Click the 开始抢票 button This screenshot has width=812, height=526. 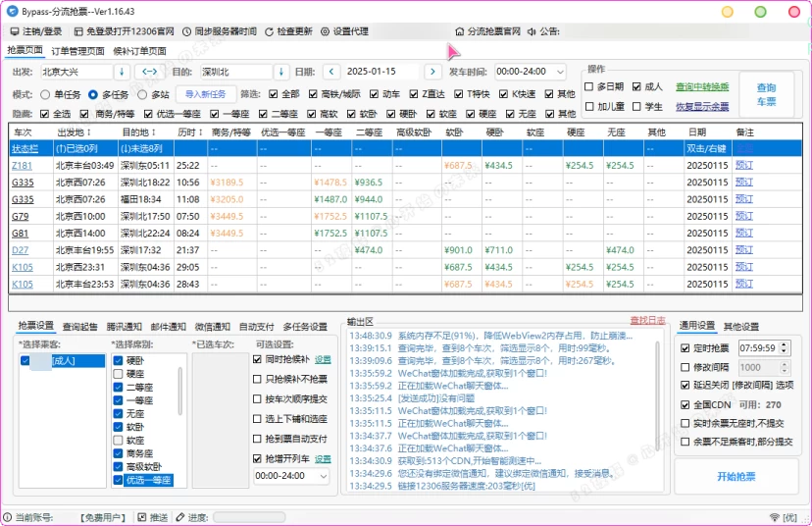(x=736, y=476)
